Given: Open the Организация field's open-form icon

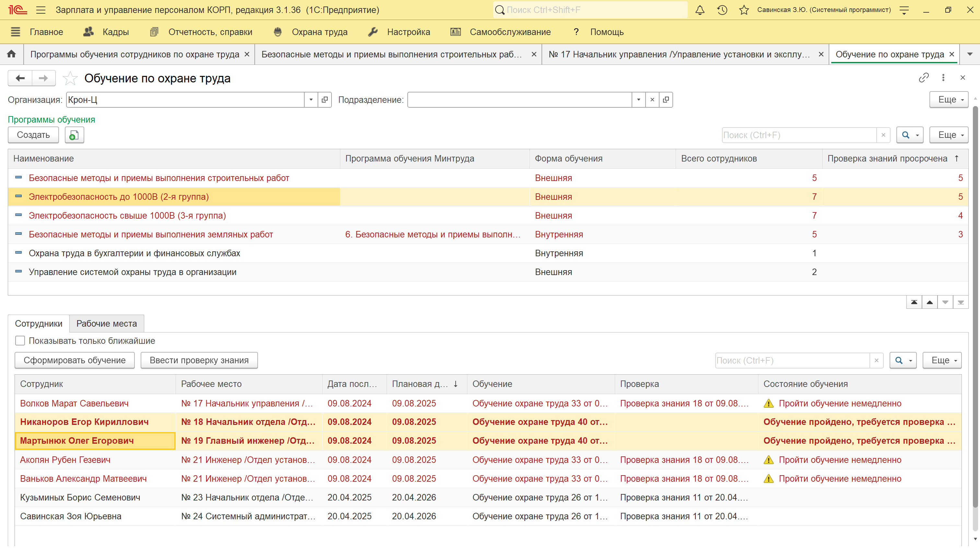Looking at the screenshot, I should (324, 100).
